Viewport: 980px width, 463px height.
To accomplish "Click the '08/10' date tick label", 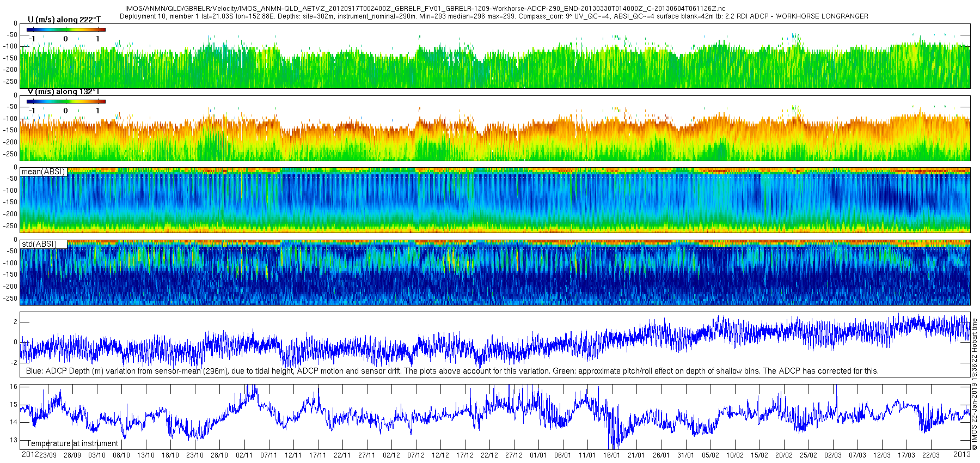I will pos(121,455).
